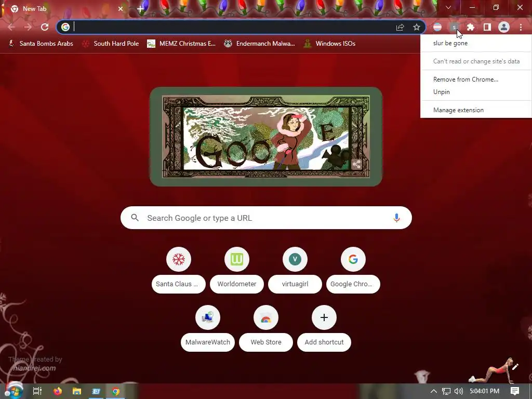This screenshot has height=399, width=532.
Task: Bookmark this tab with the star icon
Action: point(417,27)
